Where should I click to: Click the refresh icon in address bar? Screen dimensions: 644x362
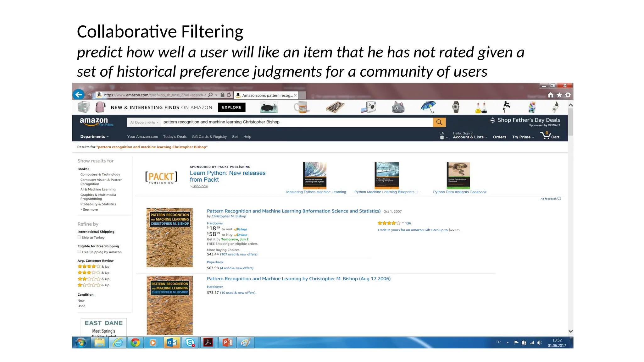tap(229, 95)
